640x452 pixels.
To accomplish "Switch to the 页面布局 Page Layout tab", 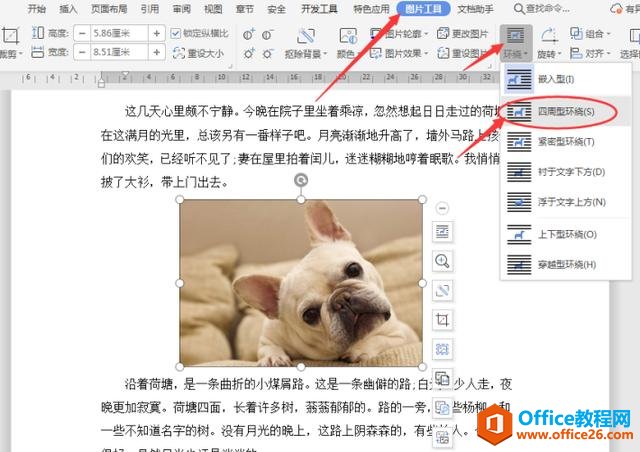I will 109,9.
